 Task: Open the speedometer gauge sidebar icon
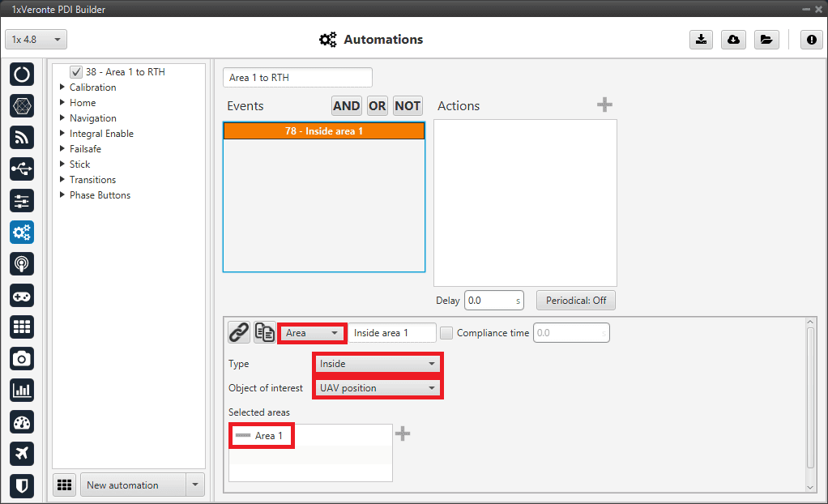point(22,421)
